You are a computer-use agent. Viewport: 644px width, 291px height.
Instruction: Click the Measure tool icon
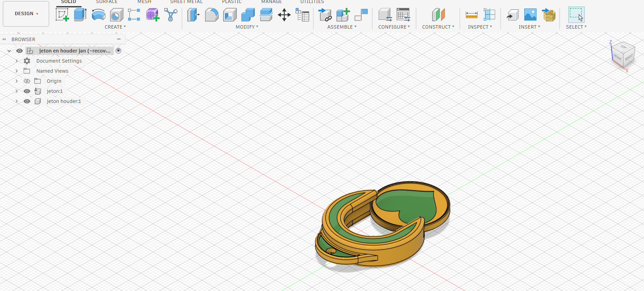(x=472, y=15)
